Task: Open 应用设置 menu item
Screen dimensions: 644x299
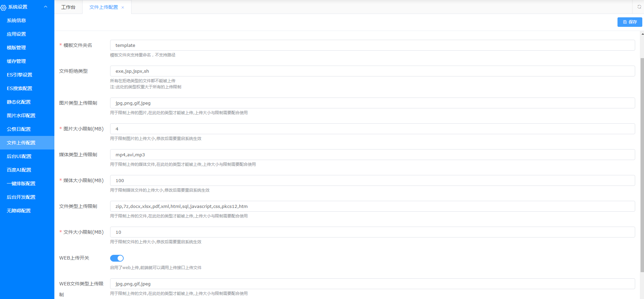Action: [x=16, y=34]
